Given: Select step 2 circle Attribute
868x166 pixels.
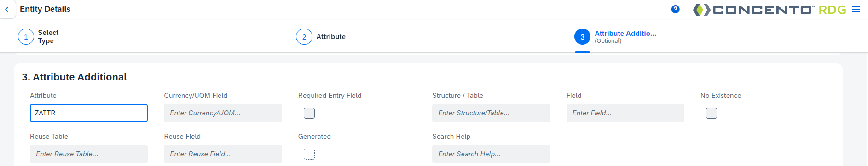Looking at the screenshot, I should click(x=304, y=37).
